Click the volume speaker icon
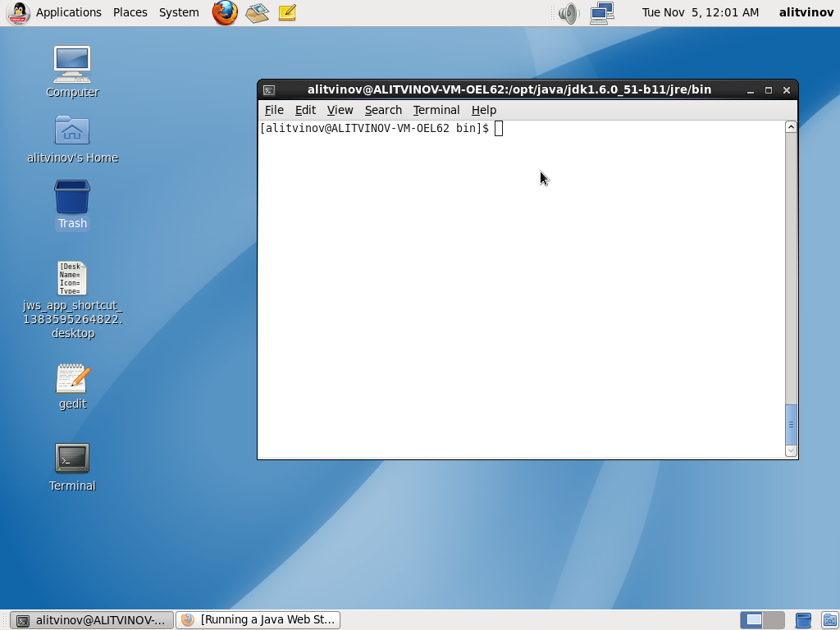 coord(568,12)
